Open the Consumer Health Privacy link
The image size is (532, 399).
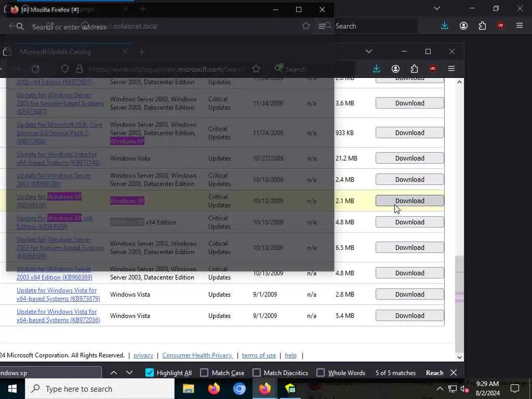pyautogui.click(x=197, y=355)
